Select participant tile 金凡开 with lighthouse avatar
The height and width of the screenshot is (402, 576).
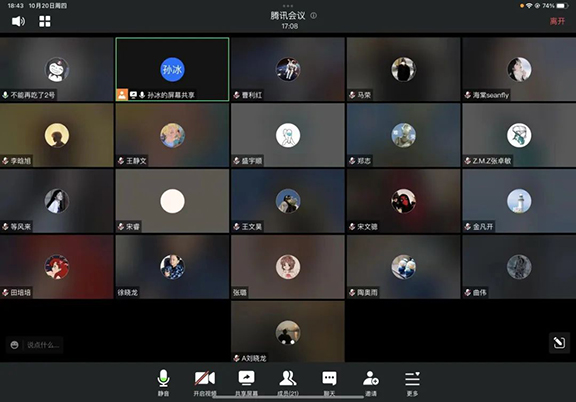519,201
